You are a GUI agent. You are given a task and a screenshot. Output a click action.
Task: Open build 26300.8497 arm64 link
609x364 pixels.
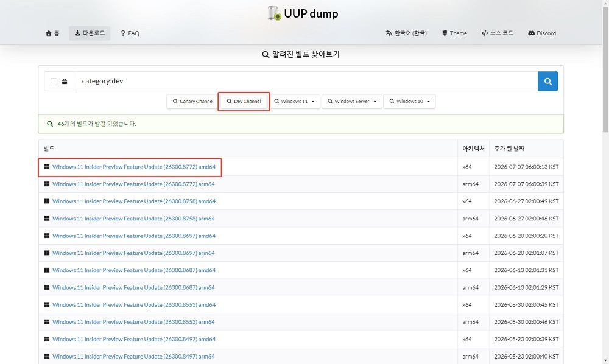tap(133, 356)
